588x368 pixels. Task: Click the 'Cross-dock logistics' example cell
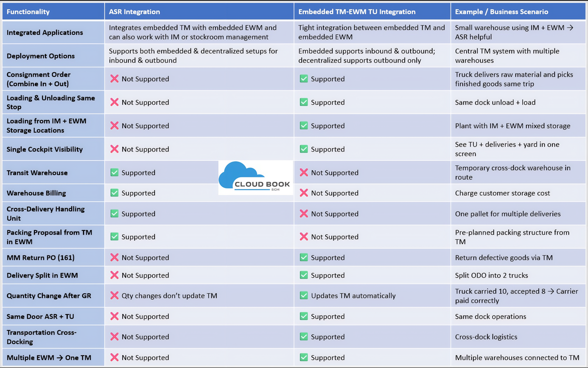tap(486, 337)
